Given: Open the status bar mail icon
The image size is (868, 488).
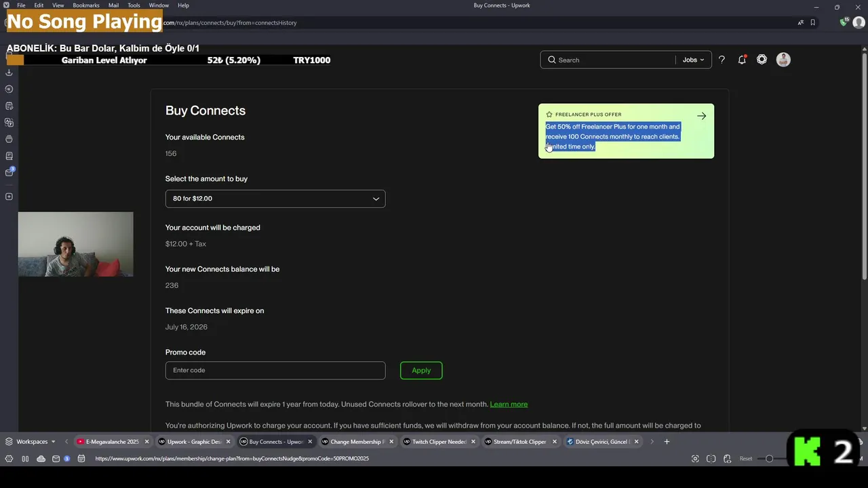Looking at the screenshot, I should click(56, 459).
